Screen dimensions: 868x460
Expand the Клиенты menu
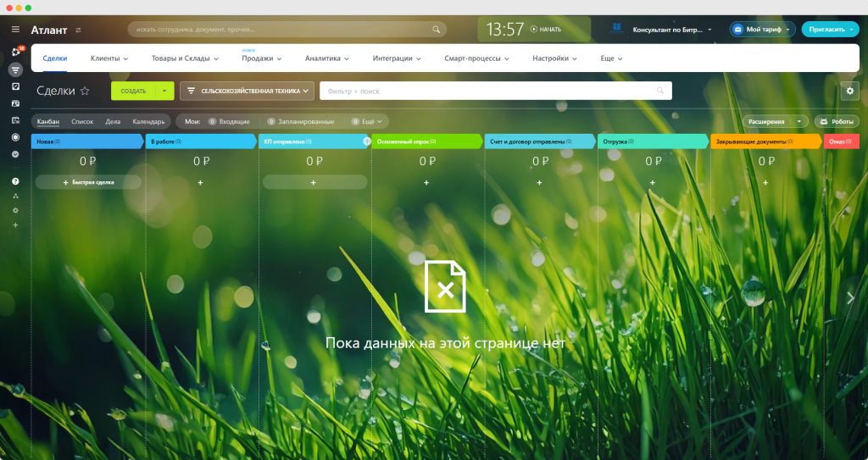109,58
